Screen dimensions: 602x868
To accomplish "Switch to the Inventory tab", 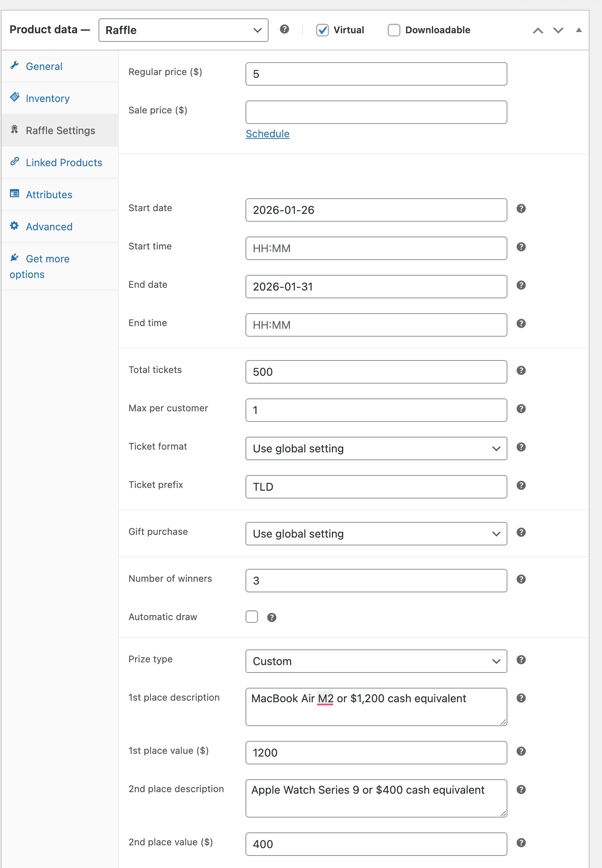I will tap(48, 99).
